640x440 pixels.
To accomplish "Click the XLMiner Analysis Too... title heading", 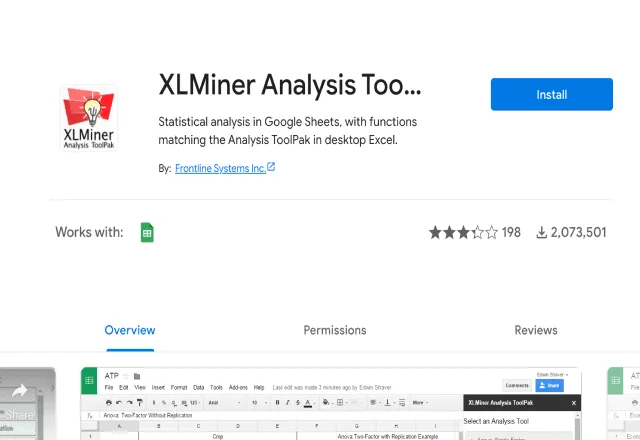I will point(290,85).
